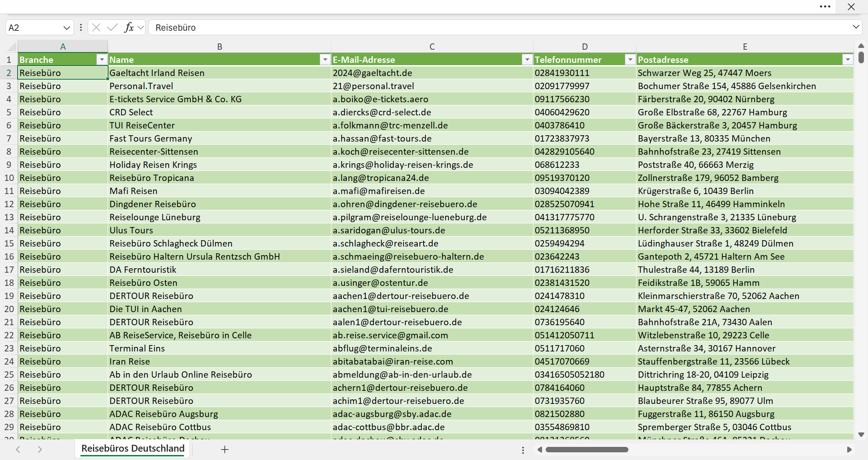Click the Name Box showing A2
Viewport: 868px width, 460px height.
34,28
